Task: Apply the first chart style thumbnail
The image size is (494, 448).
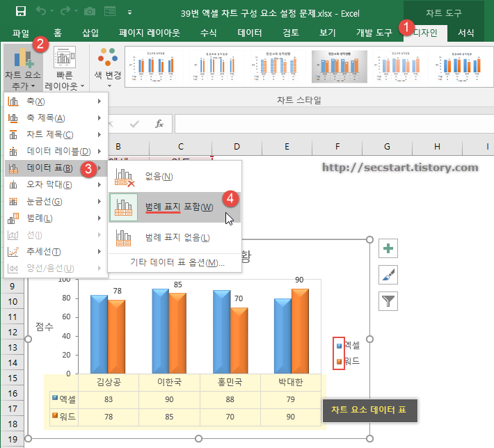Action: 156,67
